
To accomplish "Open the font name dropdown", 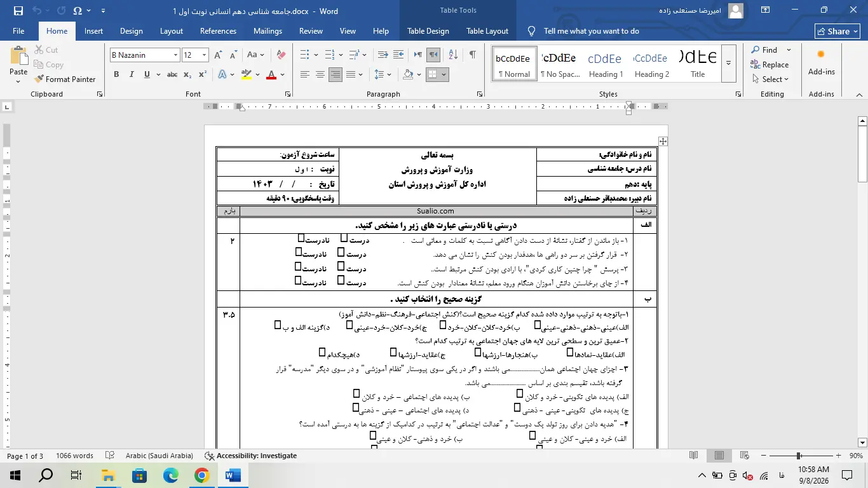I will tap(175, 55).
